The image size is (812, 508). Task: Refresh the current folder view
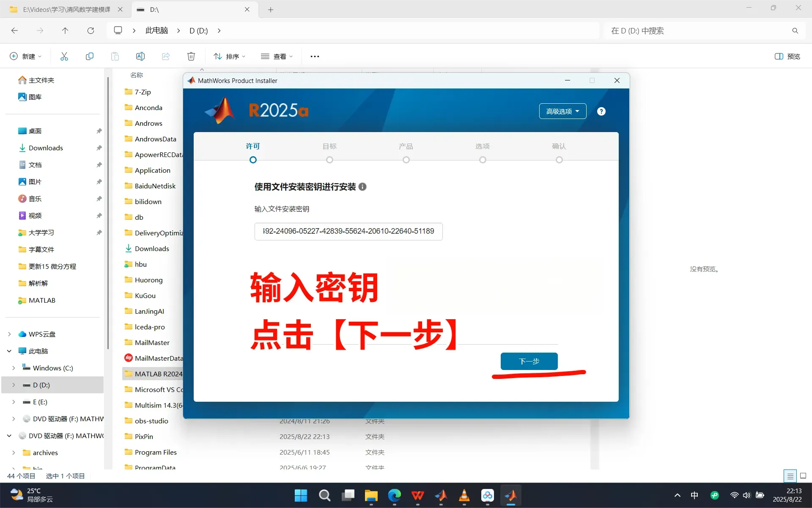[91, 30]
